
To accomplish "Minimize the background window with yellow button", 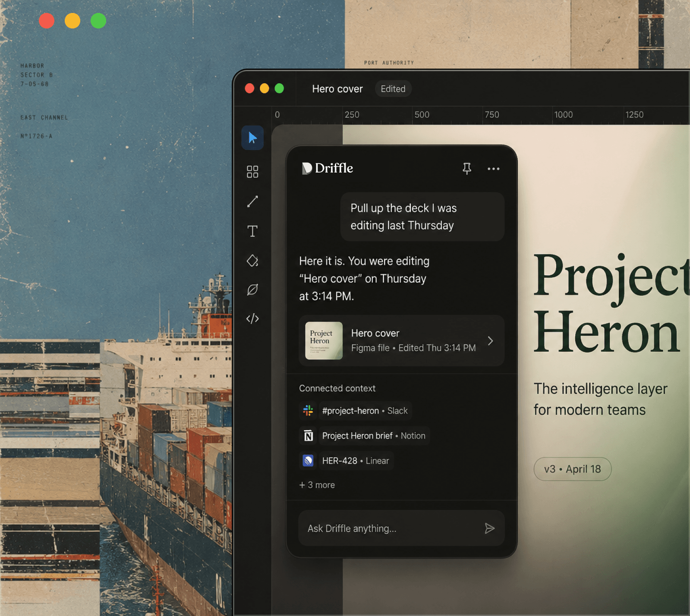I will [72, 21].
